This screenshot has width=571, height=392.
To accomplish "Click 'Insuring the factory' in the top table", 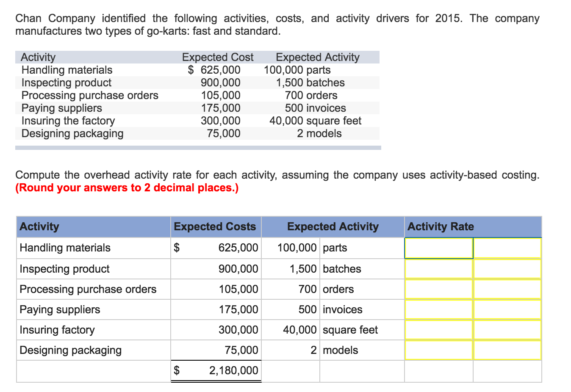I will (x=68, y=121).
